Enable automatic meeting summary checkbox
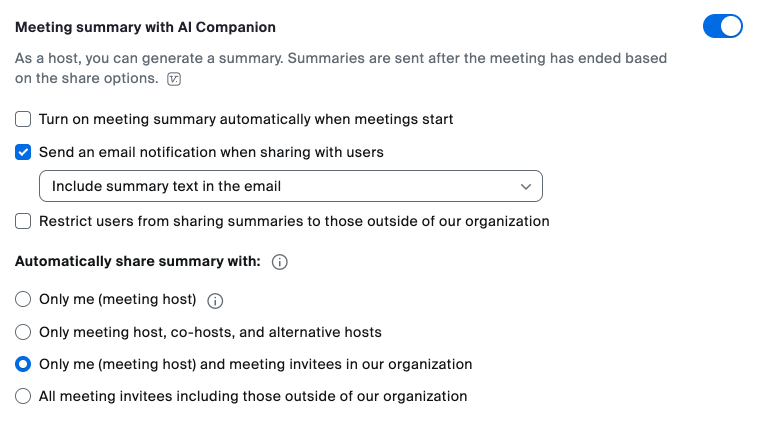Screen dimensions: 757x441 coord(23,120)
